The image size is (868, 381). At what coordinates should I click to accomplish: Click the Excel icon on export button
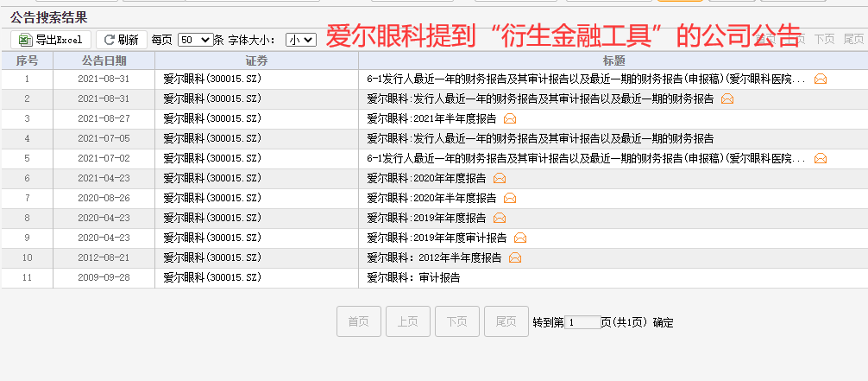coord(25,40)
